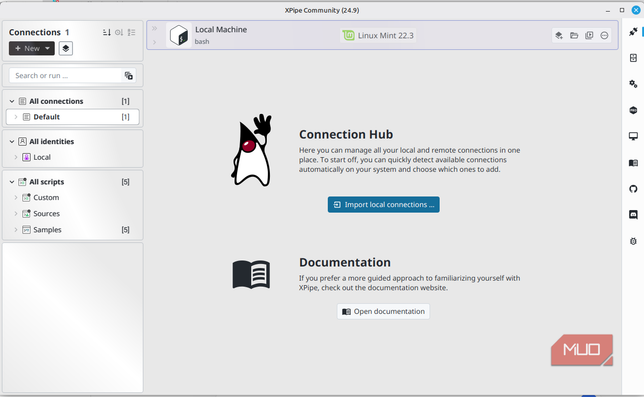The image size is (644, 397).
Task: Collapse the All scripts section chevron
Action: pos(12,181)
